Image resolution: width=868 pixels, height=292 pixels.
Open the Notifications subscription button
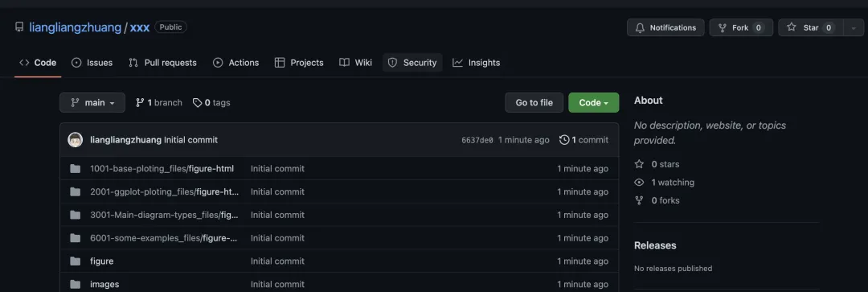(x=665, y=27)
